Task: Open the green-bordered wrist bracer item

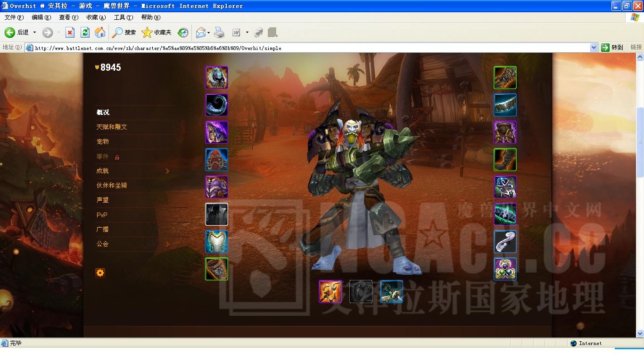Action: [x=216, y=269]
